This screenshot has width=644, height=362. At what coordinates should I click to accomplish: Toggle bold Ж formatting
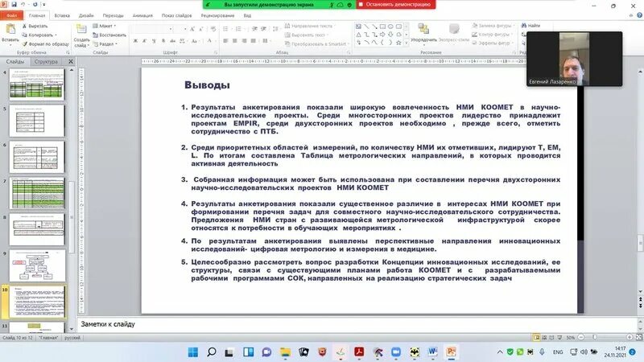(135, 41)
